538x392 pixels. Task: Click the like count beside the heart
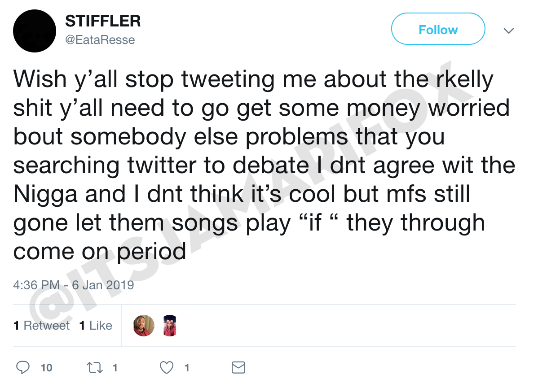pyautogui.click(x=187, y=368)
